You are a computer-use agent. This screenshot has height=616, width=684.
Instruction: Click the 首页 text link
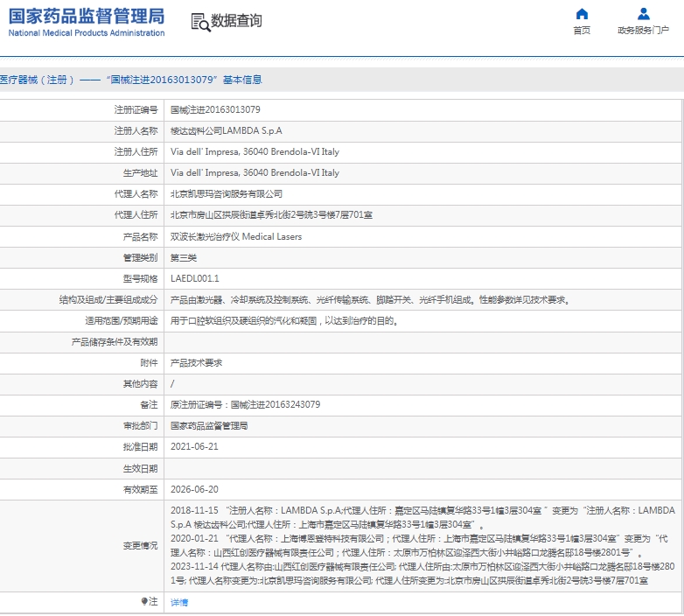point(582,30)
